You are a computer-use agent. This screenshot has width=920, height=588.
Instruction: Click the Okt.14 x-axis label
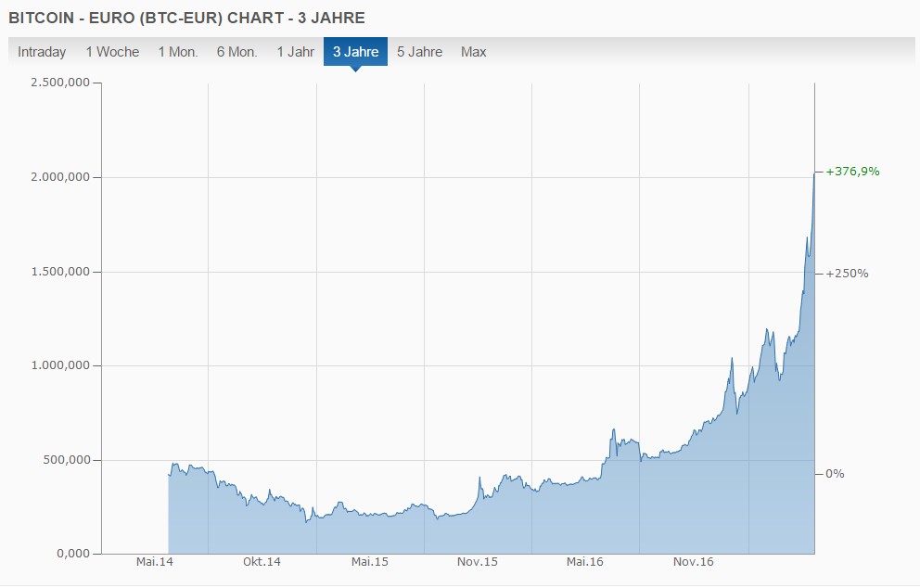pyautogui.click(x=262, y=562)
